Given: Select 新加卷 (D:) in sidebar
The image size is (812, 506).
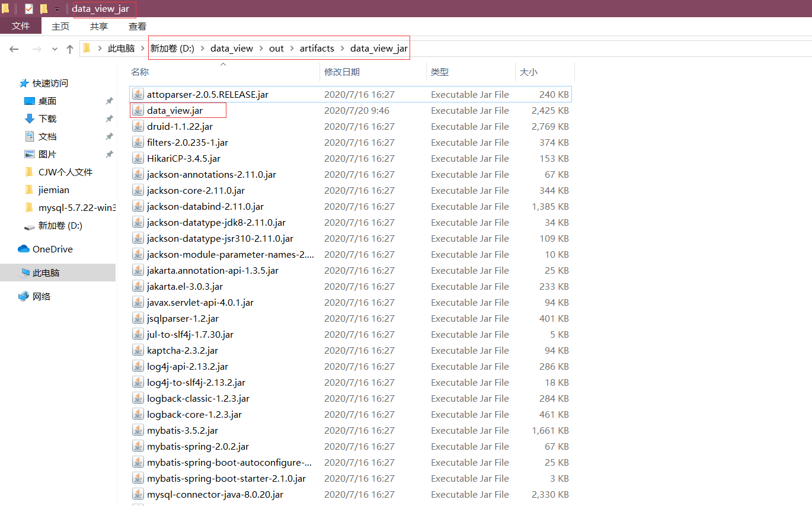Looking at the screenshot, I should [x=60, y=226].
